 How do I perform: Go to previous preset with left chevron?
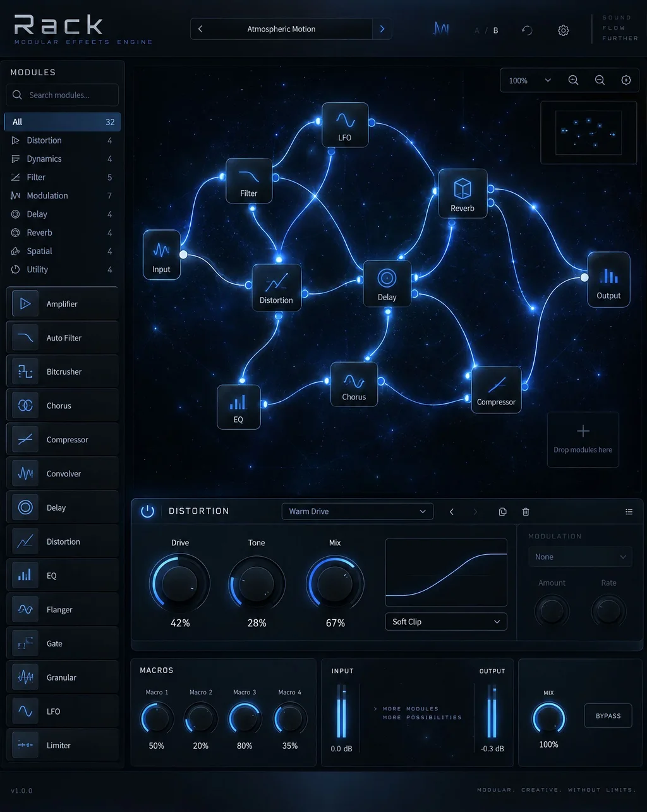point(200,29)
